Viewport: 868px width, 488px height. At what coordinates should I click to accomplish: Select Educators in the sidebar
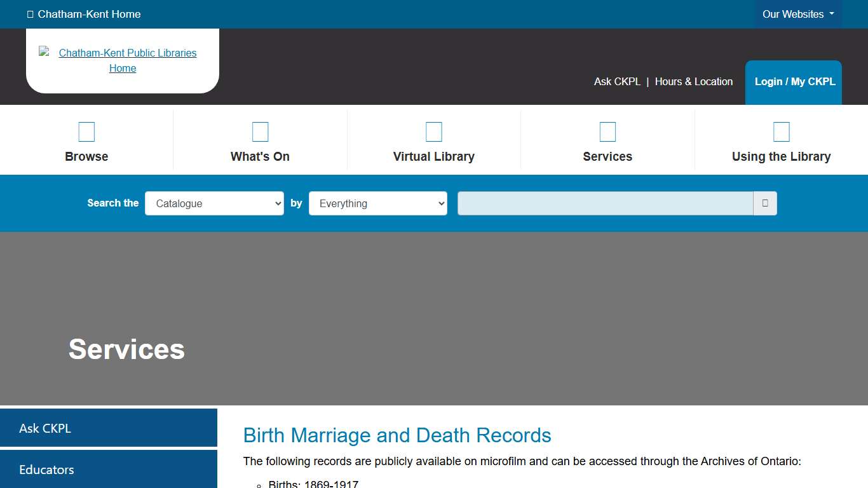click(x=46, y=470)
